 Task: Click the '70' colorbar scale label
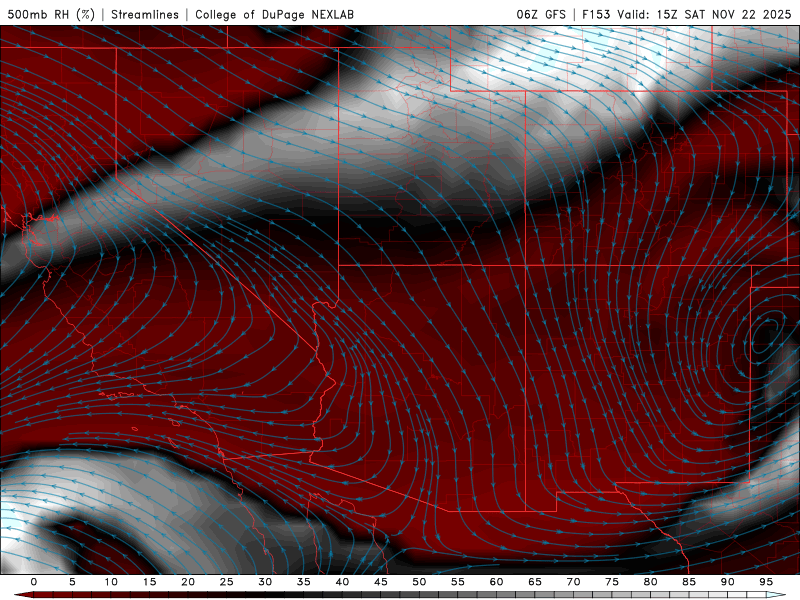tap(573, 582)
